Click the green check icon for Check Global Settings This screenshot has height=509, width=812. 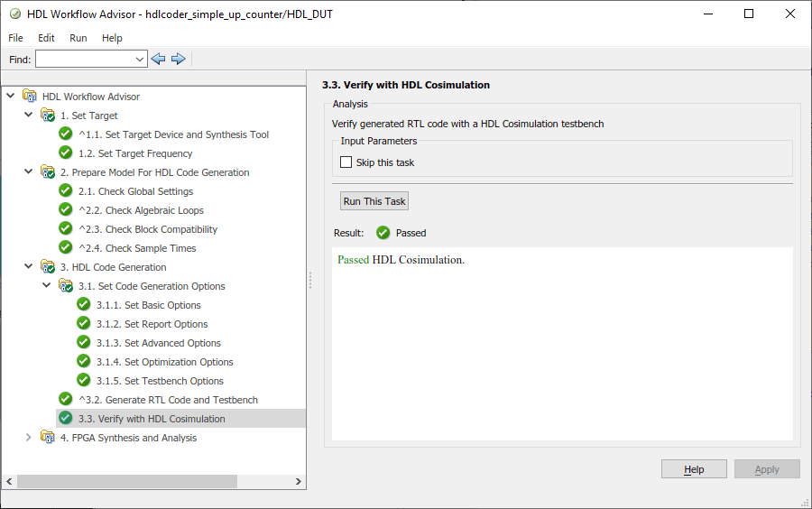tap(66, 191)
